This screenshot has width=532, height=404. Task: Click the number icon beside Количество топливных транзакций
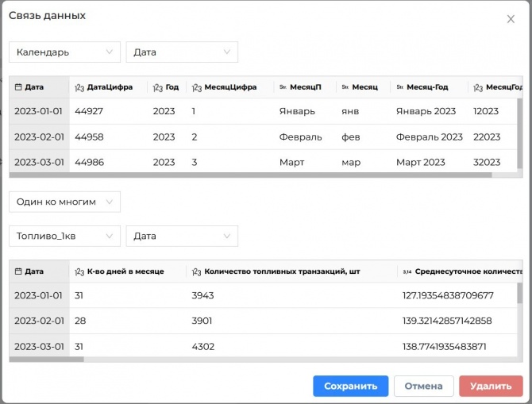coord(197,271)
